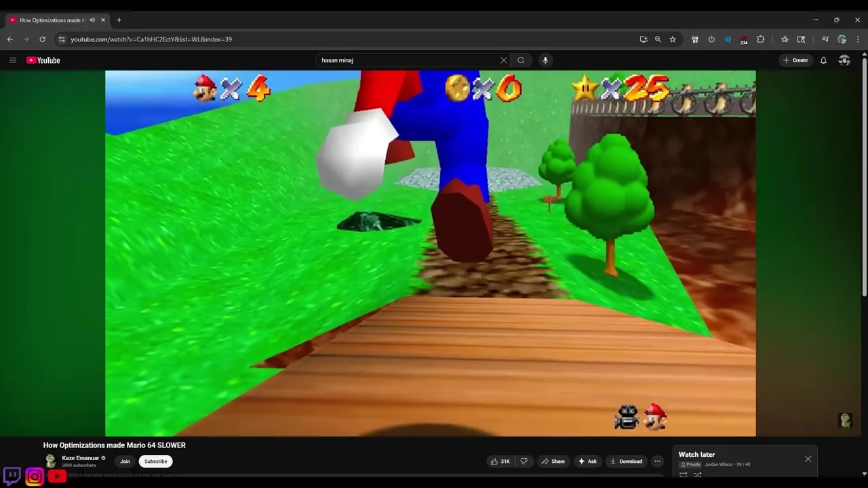The image size is (868, 488).
Task: Go to the YouTube home logo
Action: [43, 60]
